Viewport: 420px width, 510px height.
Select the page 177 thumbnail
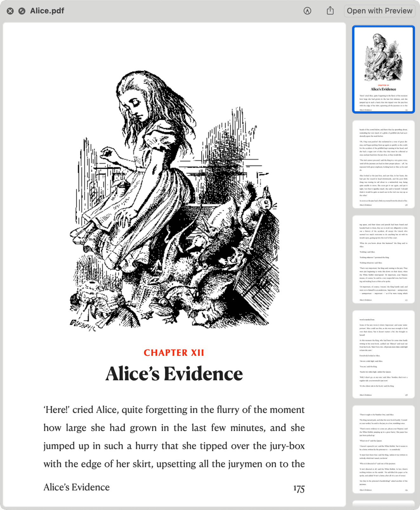point(384,259)
